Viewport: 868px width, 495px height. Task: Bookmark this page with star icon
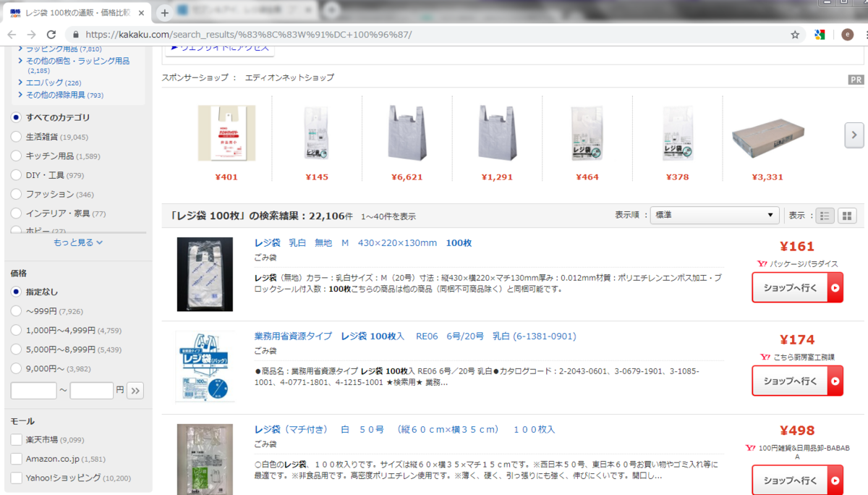[795, 34]
